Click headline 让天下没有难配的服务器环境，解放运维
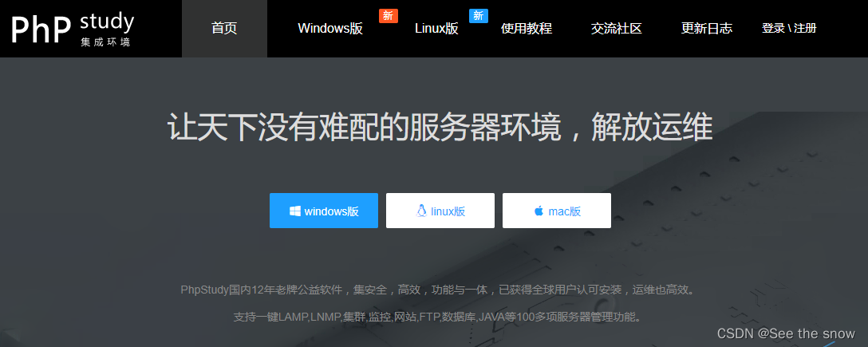868x347 pixels. pyautogui.click(x=440, y=128)
